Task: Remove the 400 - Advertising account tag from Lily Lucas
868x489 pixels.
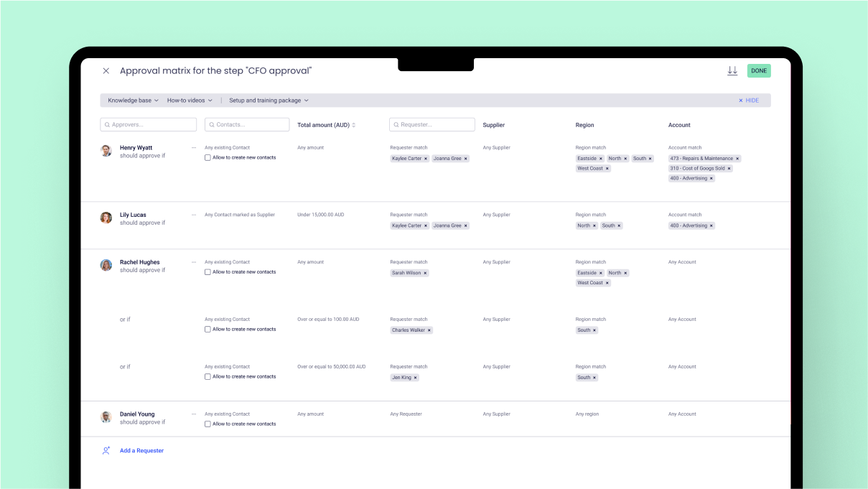Action: [711, 225]
